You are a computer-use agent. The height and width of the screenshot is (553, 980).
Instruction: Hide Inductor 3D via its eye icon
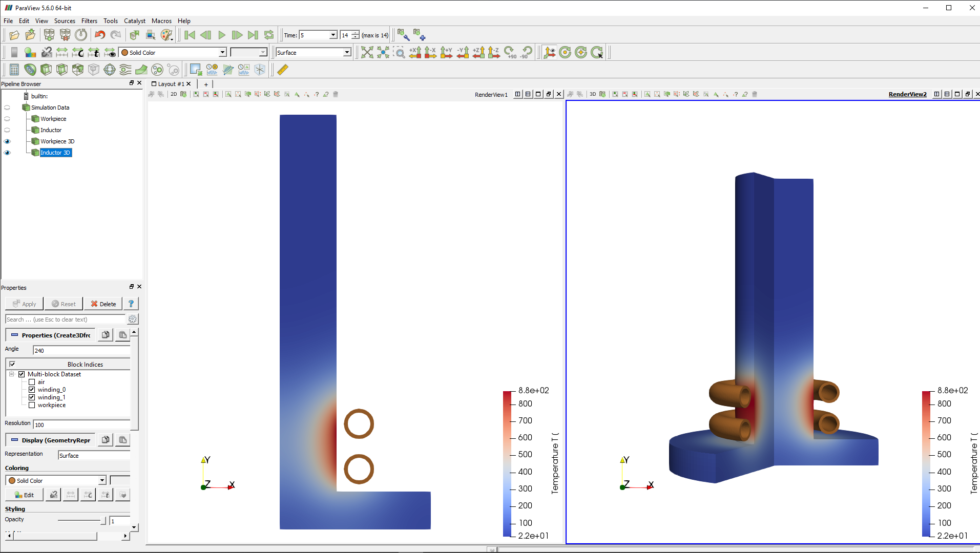click(x=7, y=153)
